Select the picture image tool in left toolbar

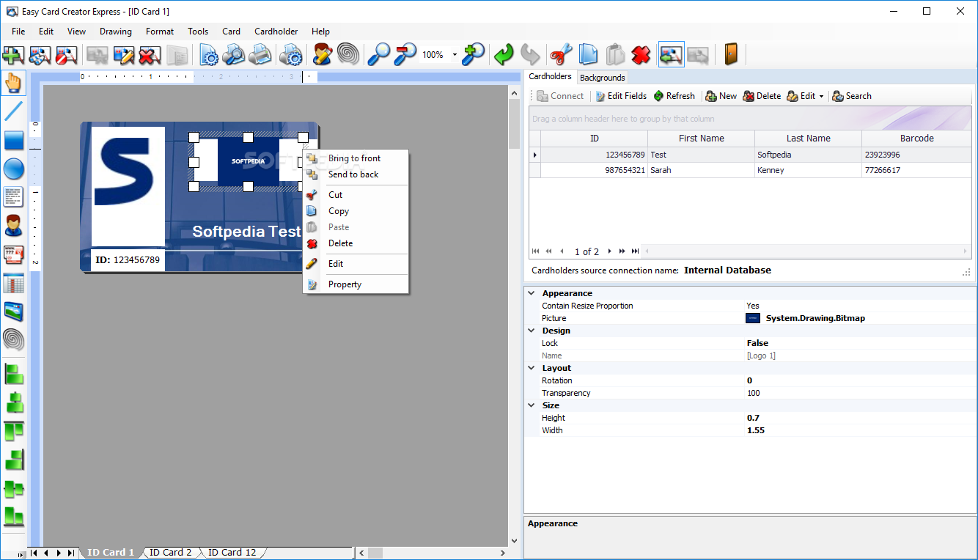coord(13,312)
